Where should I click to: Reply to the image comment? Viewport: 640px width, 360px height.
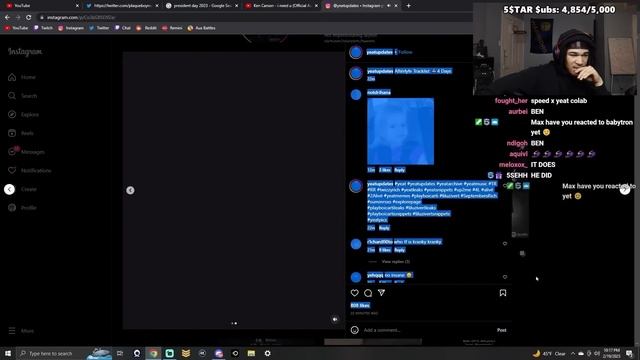[400, 170]
